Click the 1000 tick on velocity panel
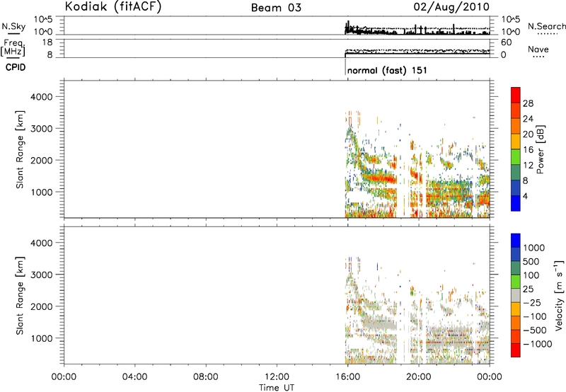 click(41, 338)
